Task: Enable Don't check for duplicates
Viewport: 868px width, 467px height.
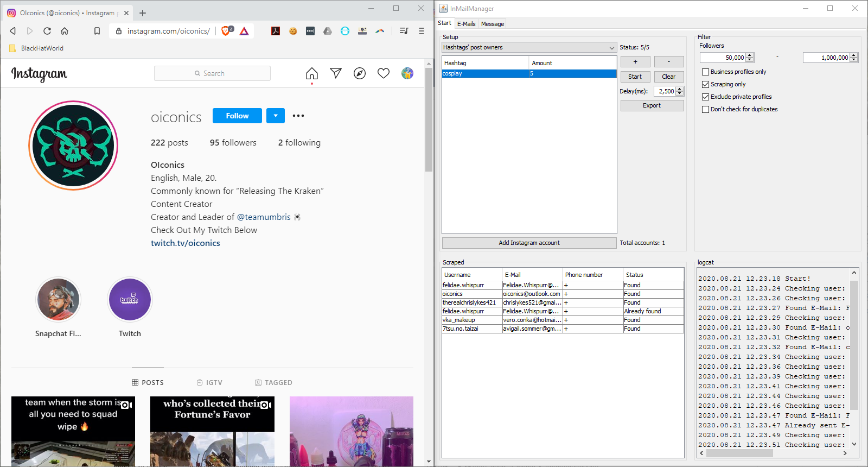Action: coord(705,109)
